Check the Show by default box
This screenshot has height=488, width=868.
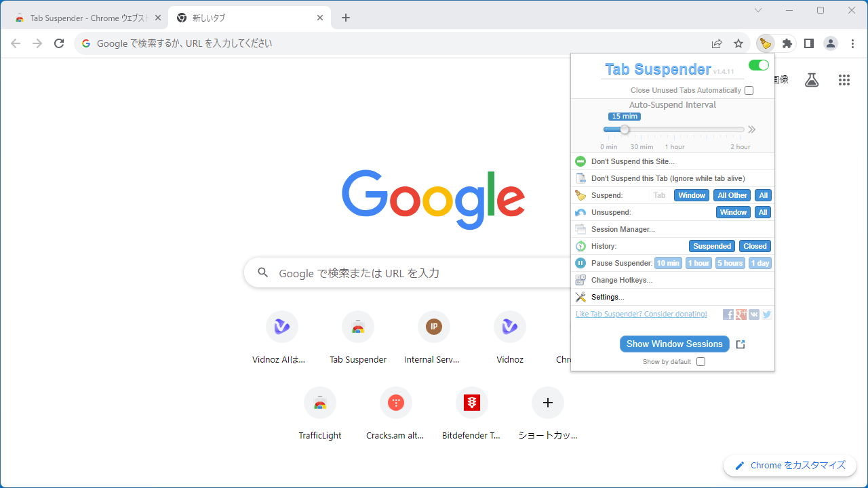701,361
